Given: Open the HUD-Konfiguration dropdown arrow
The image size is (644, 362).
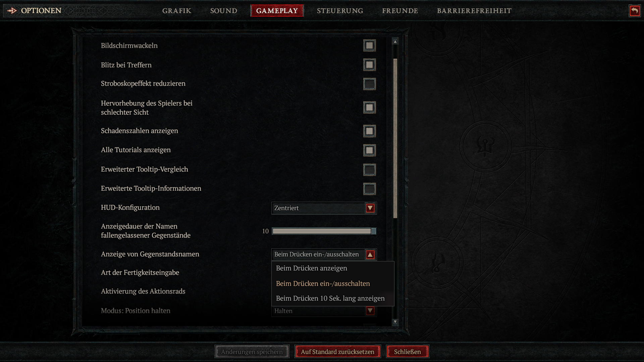Looking at the screenshot, I should point(370,208).
